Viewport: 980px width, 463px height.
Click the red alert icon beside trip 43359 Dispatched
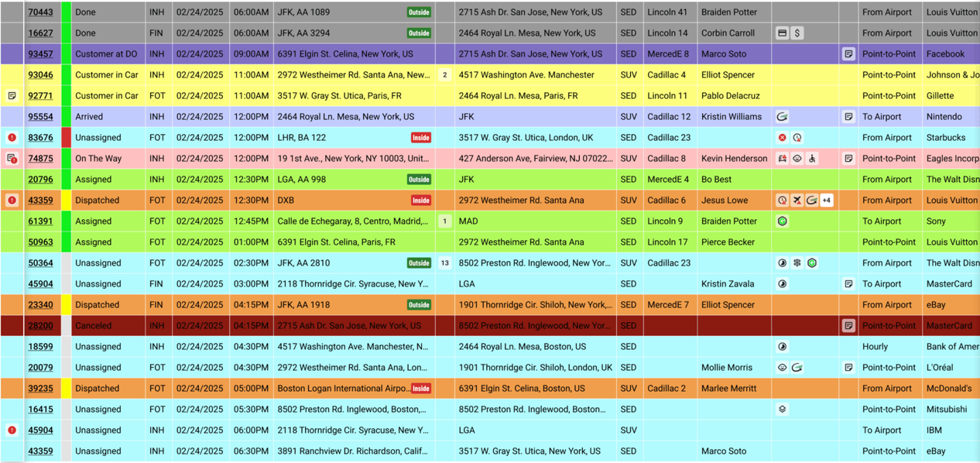coord(12,201)
